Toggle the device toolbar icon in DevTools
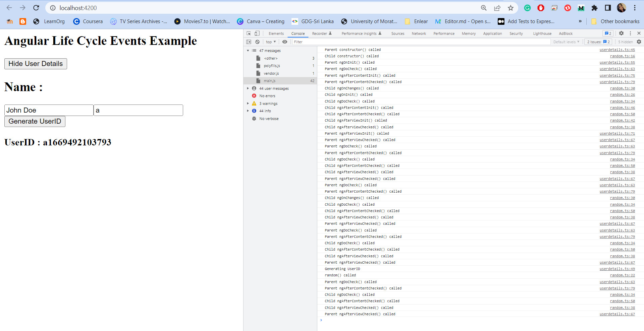 coord(257,33)
